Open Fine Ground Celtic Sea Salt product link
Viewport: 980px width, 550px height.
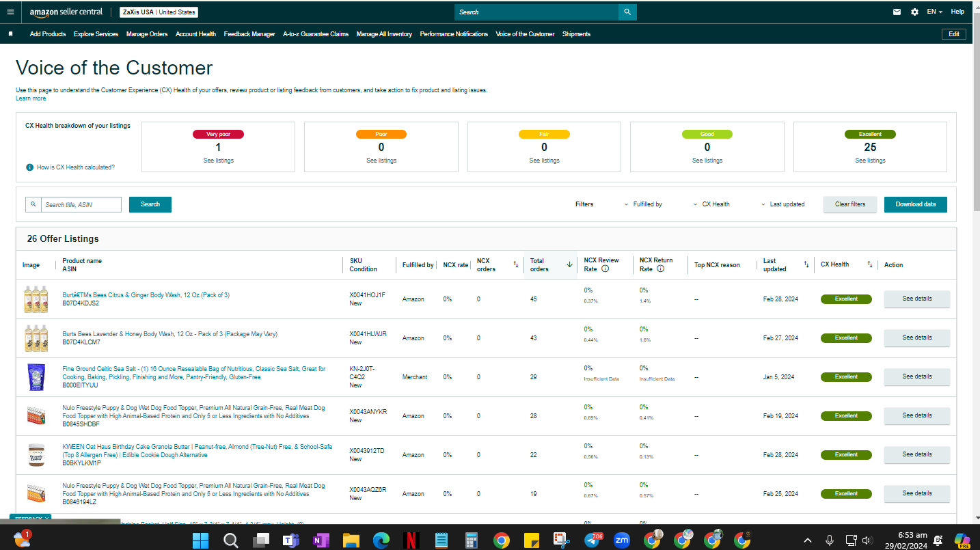(x=194, y=373)
